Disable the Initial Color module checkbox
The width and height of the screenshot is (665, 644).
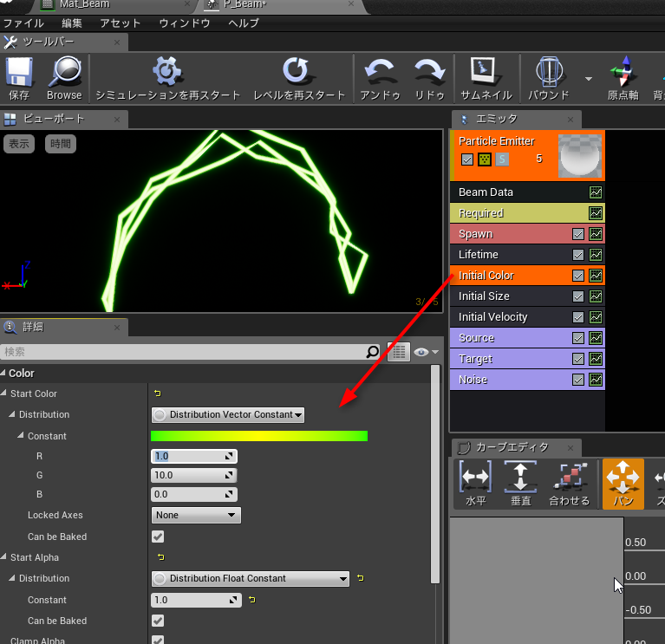tap(578, 276)
